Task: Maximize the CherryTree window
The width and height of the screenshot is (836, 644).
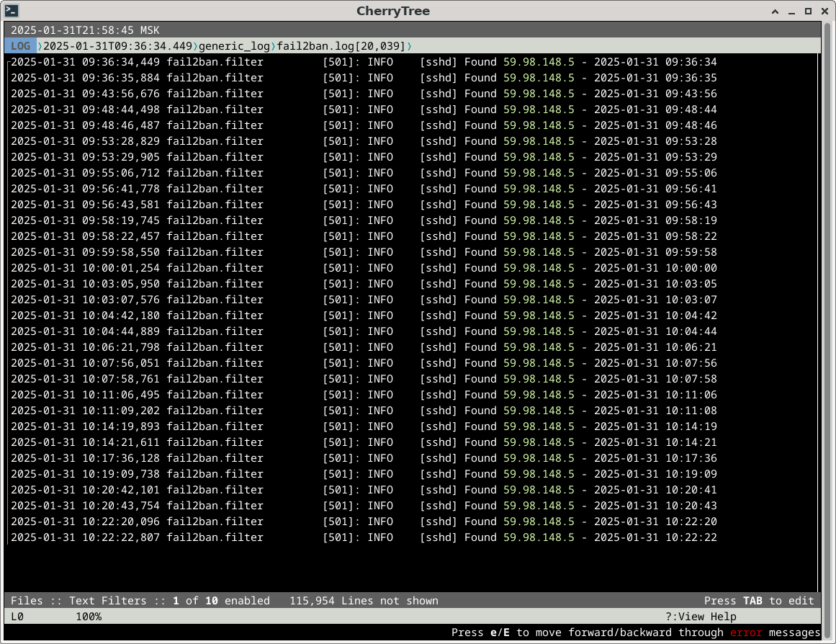Action: (808, 12)
